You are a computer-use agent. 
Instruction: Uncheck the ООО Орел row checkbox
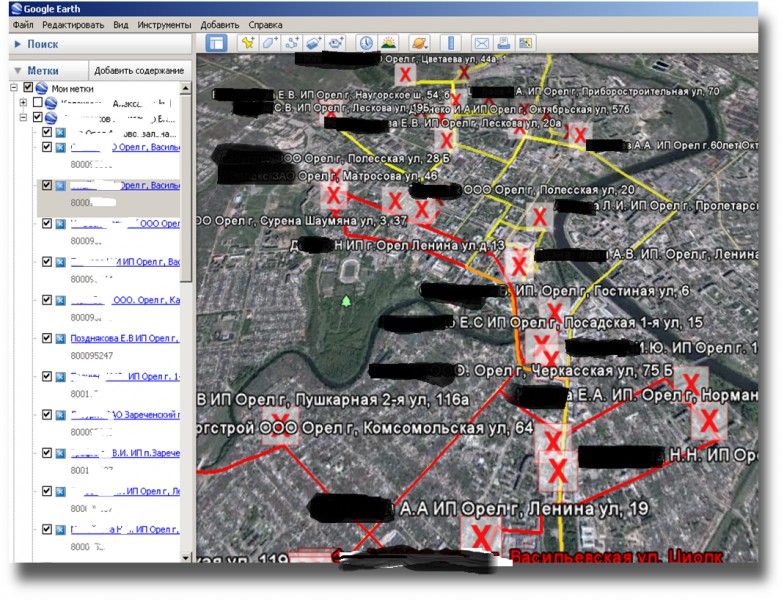47,224
